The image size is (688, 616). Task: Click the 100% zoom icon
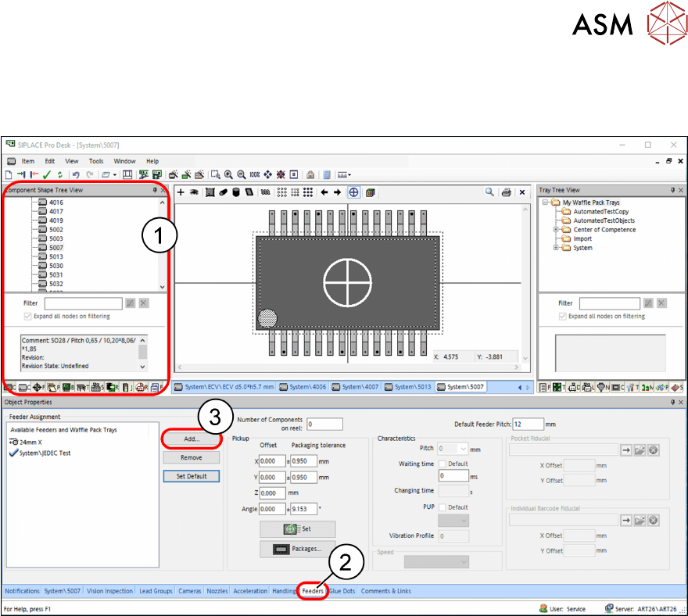pos(255,174)
